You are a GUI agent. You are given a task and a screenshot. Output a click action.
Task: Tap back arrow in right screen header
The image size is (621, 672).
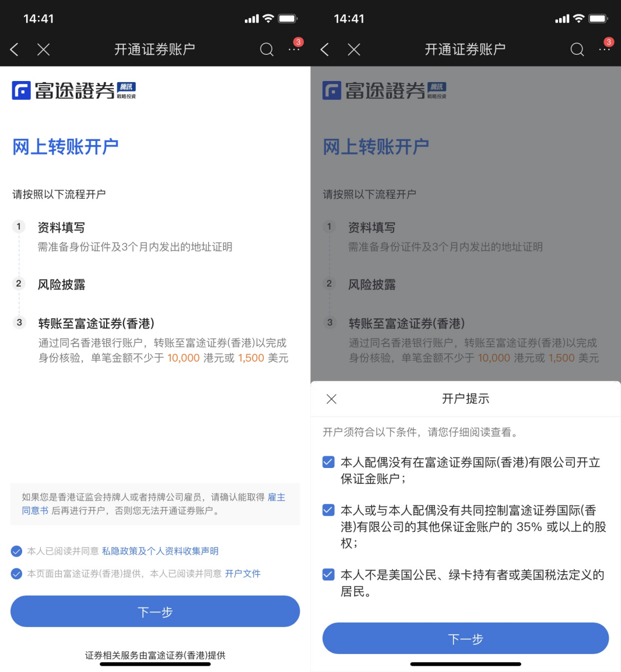325,50
